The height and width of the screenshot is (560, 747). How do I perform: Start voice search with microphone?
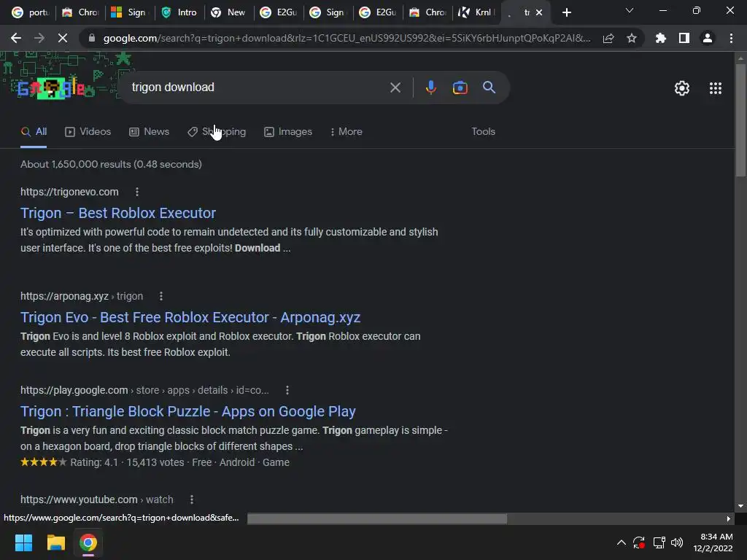click(x=430, y=87)
